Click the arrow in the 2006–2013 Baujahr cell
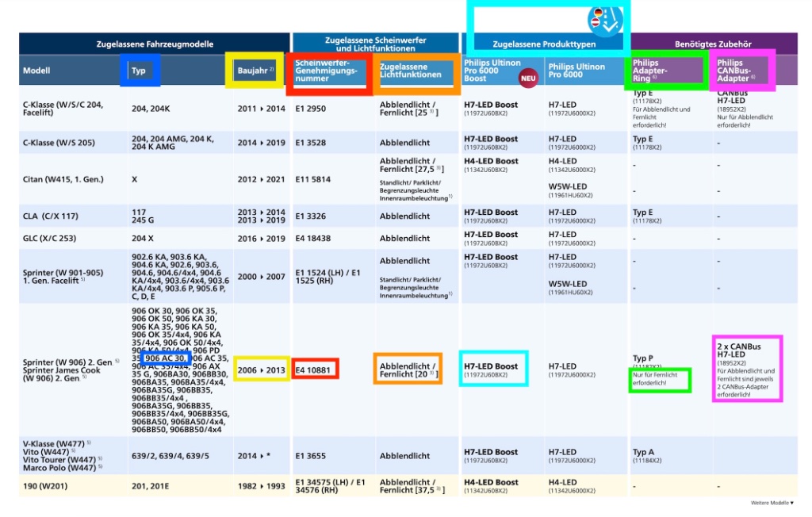Viewport: 812px width, 517px height. 260,370
